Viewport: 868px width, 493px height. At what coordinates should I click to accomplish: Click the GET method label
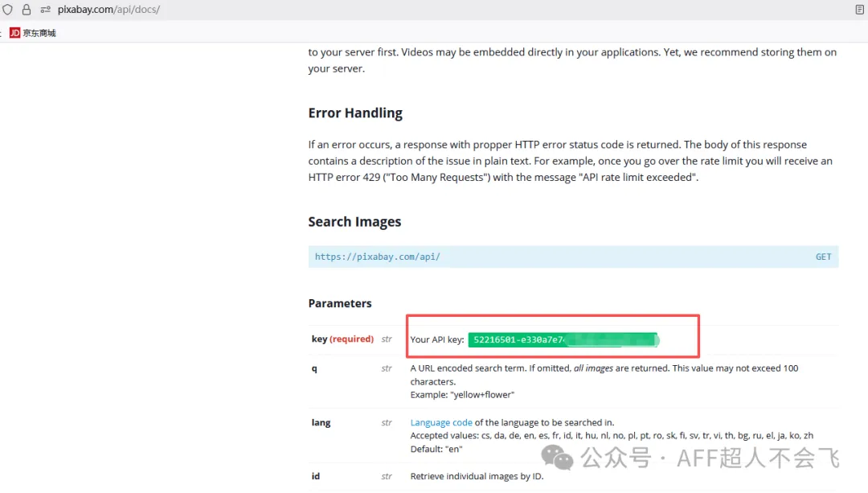click(823, 257)
